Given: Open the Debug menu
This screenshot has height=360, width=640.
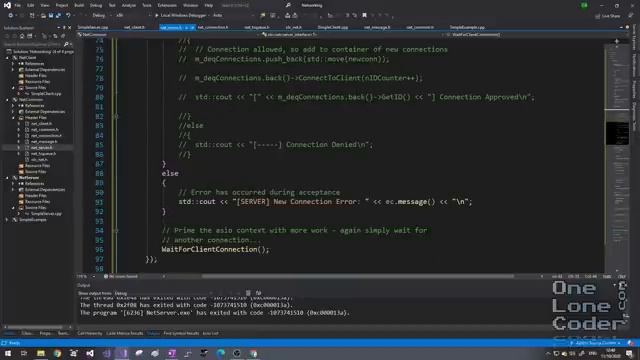Looking at the screenshot, I should coord(96,5).
